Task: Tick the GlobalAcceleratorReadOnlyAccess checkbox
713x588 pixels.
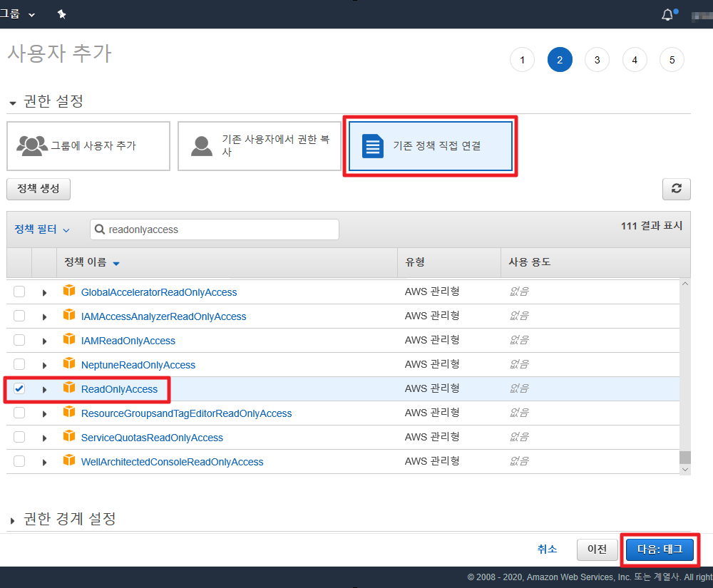Action: pyautogui.click(x=19, y=292)
